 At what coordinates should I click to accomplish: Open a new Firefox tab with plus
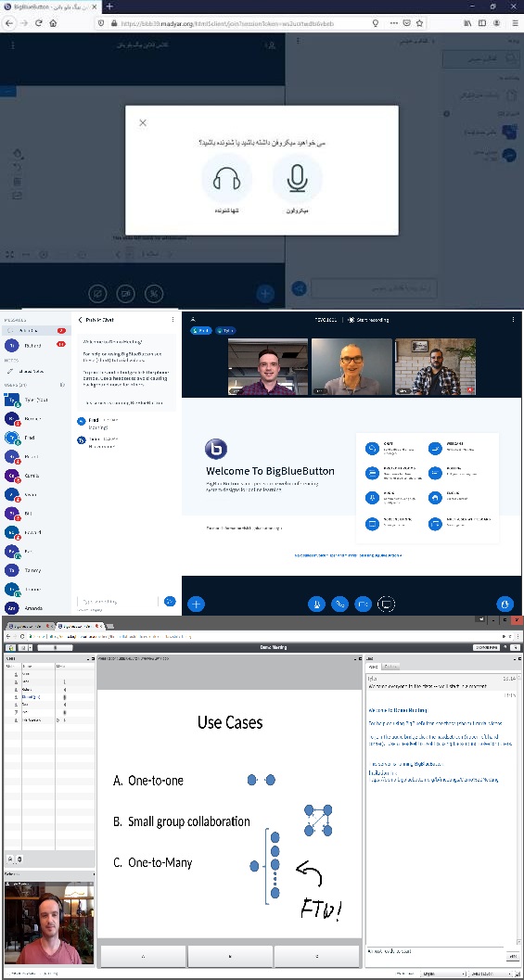tap(109, 6)
